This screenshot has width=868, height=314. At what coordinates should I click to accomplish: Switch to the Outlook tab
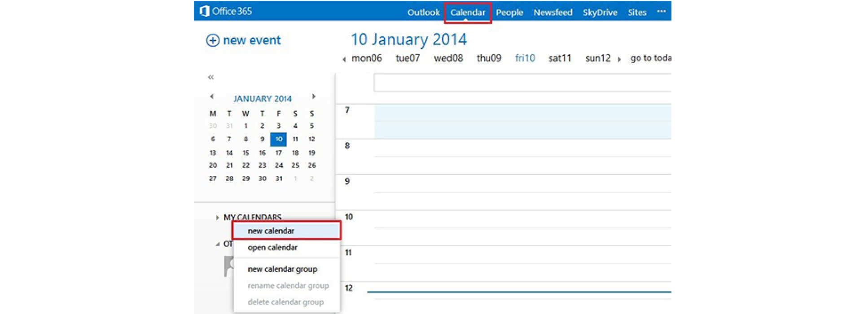point(423,13)
